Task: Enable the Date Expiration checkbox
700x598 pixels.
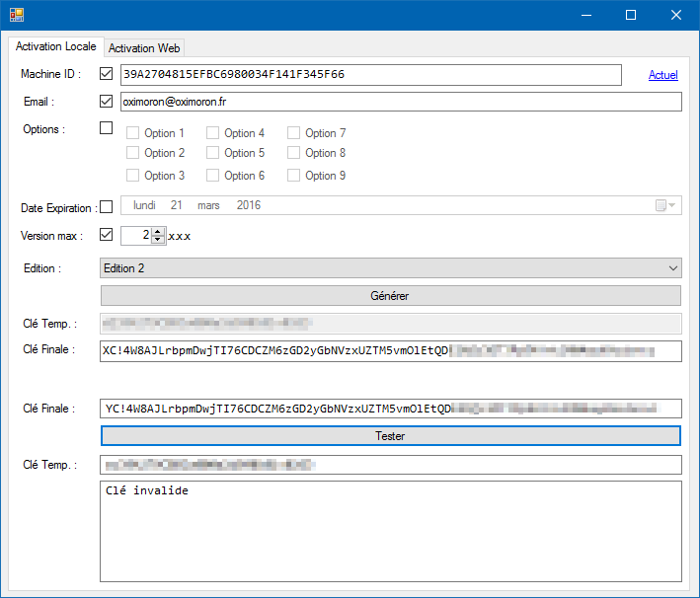Action: pos(107,207)
